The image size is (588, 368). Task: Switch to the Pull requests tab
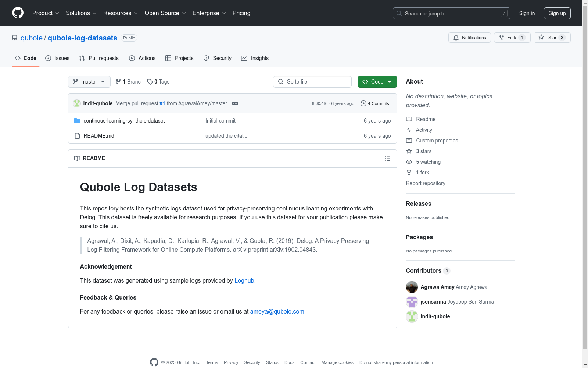(x=99, y=58)
